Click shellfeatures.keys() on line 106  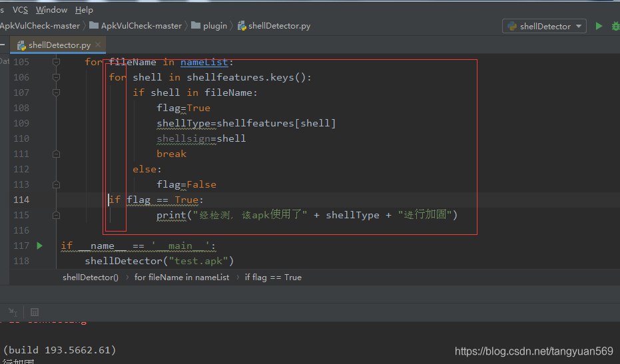[246, 77]
